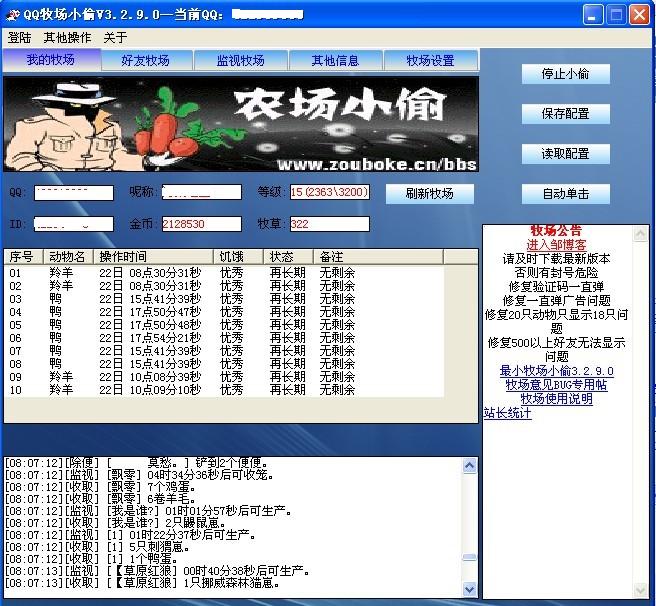Click the 牧草 field showing 322
656x606 pixels.
[330, 224]
